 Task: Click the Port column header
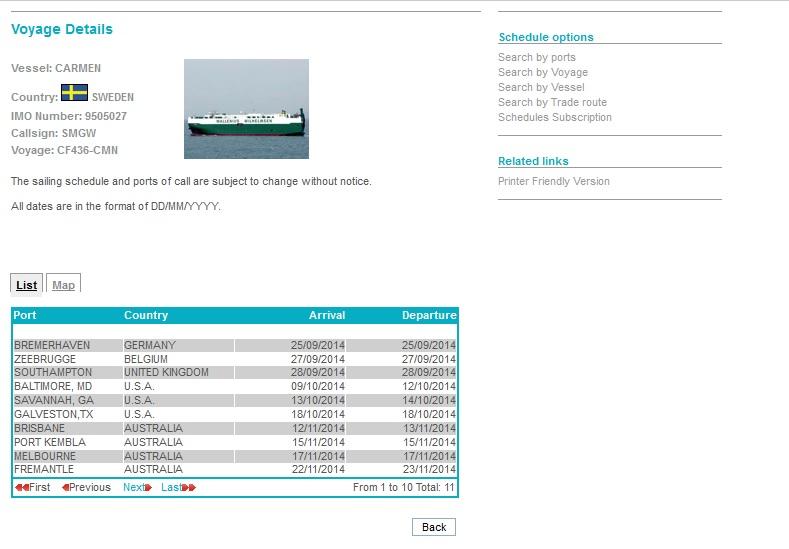(25, 315)
